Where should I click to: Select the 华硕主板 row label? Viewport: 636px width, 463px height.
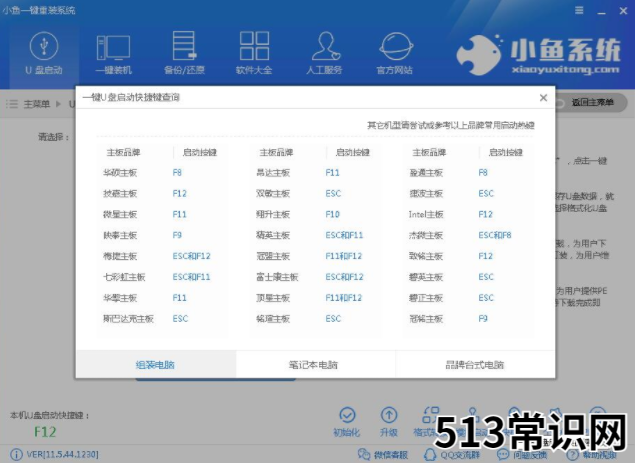(120, 173)
